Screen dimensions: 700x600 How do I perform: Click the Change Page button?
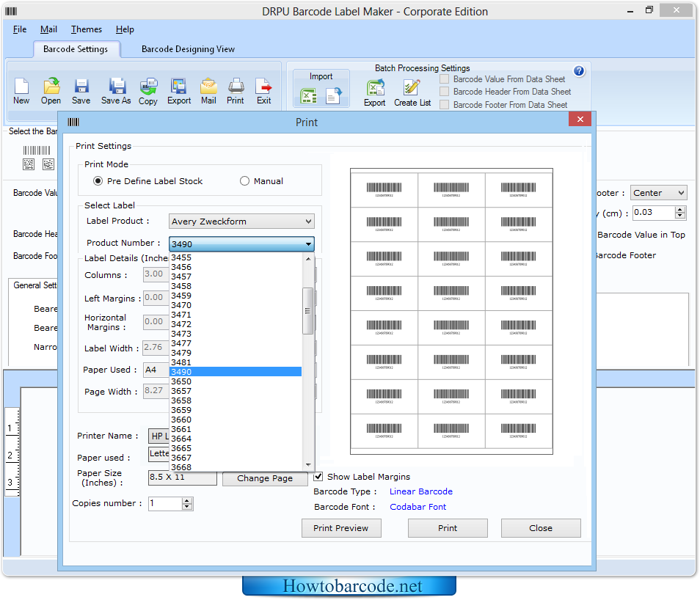(265, 478)
